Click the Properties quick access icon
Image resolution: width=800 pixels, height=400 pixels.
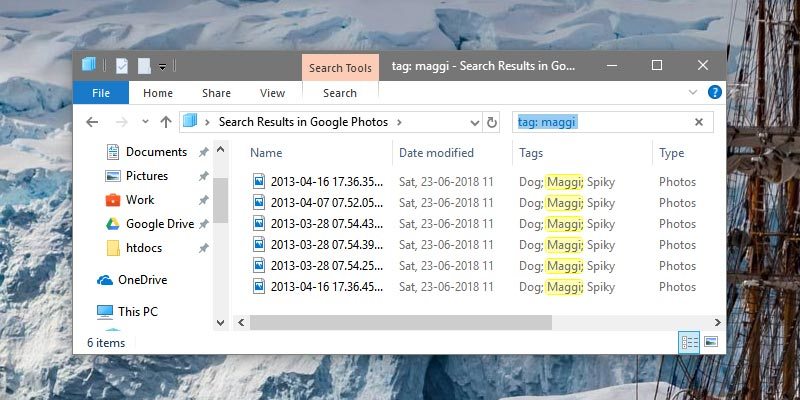[x=121, y=65]
